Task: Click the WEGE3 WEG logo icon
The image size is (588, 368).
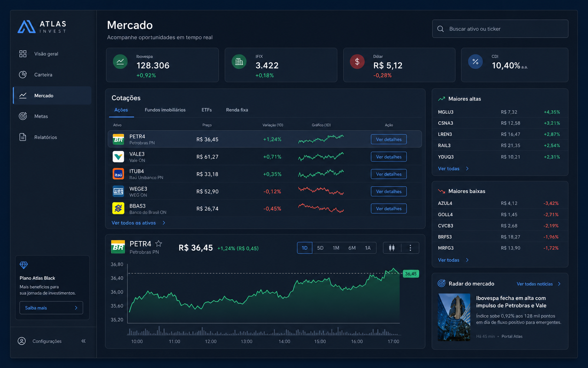Action: pos(118,191)
